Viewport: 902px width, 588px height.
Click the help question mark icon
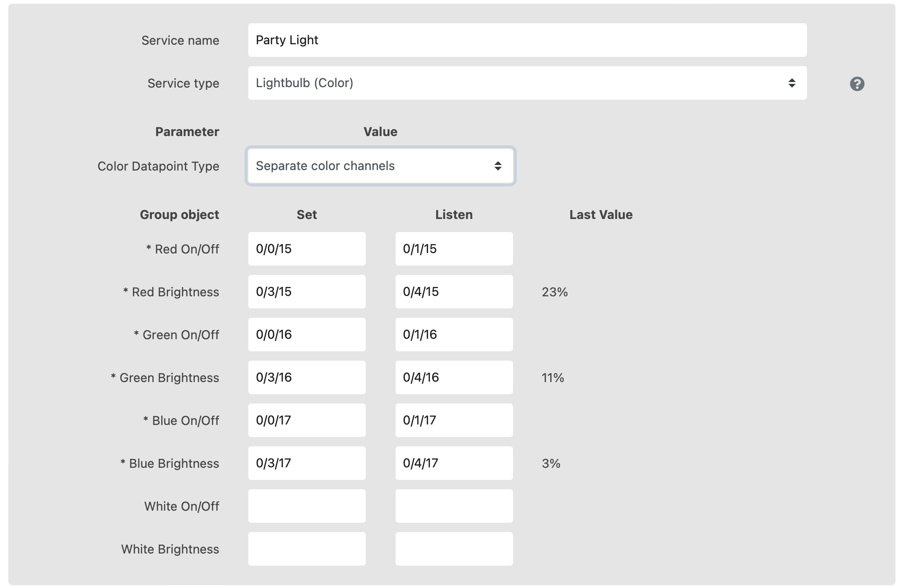pyautogui.click(x=857, y=84)
